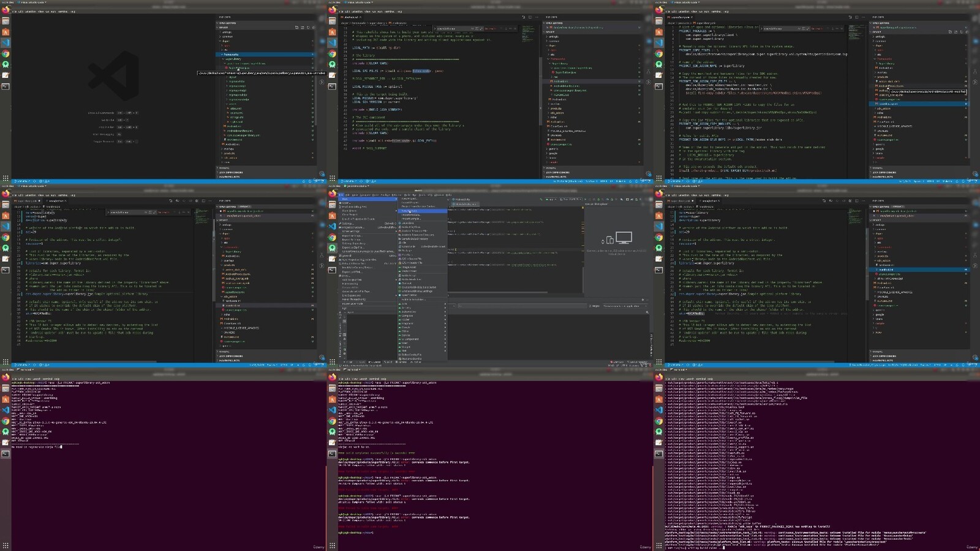
Task: Open Firefox from dock beside the out/target paths terminal
Action: tap(659, 378)
